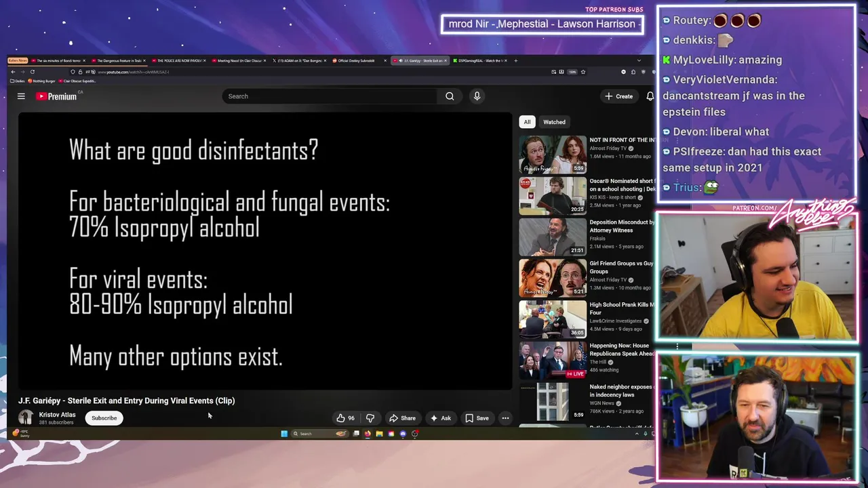The image size is (868, 488).
Task: Open YouTube notifications bell
Action: click(650, 96)
